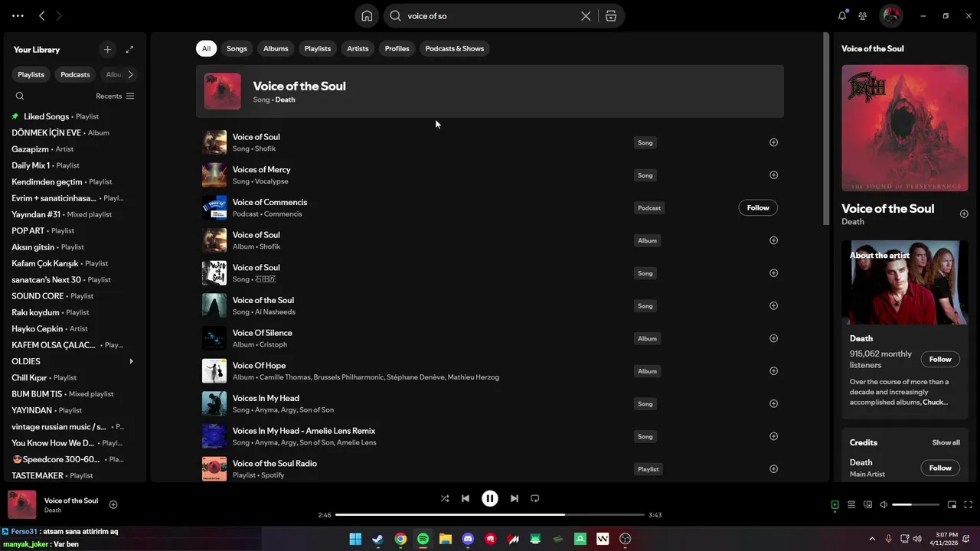
Task: Toggle repeat mode
Action: (535, 498)
